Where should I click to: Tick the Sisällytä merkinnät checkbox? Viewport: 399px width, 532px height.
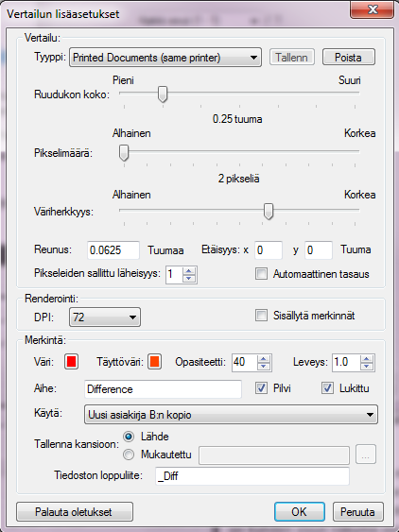(261, 316)
